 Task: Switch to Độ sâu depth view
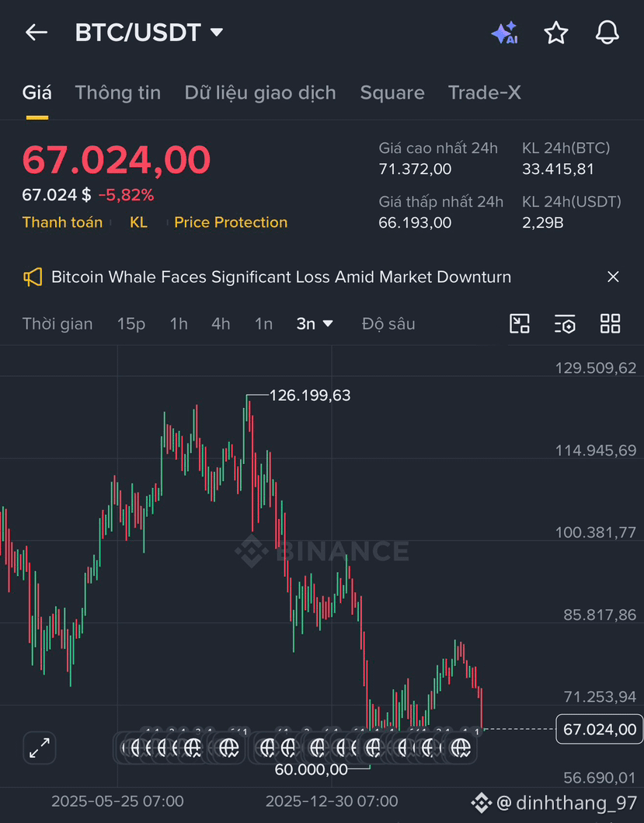pos(388,324)
